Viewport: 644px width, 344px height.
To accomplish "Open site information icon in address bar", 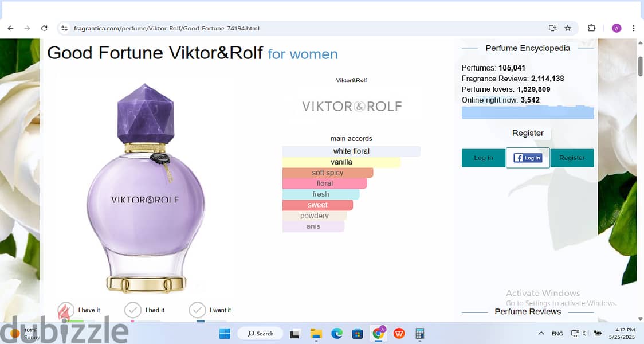I will (x=65, y=28).
